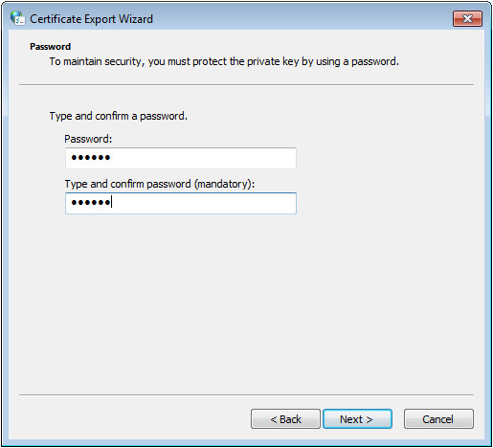Close the Certificate Export Wizard window
This screenshot has width=493, height=448.
(x=467, y=19)
